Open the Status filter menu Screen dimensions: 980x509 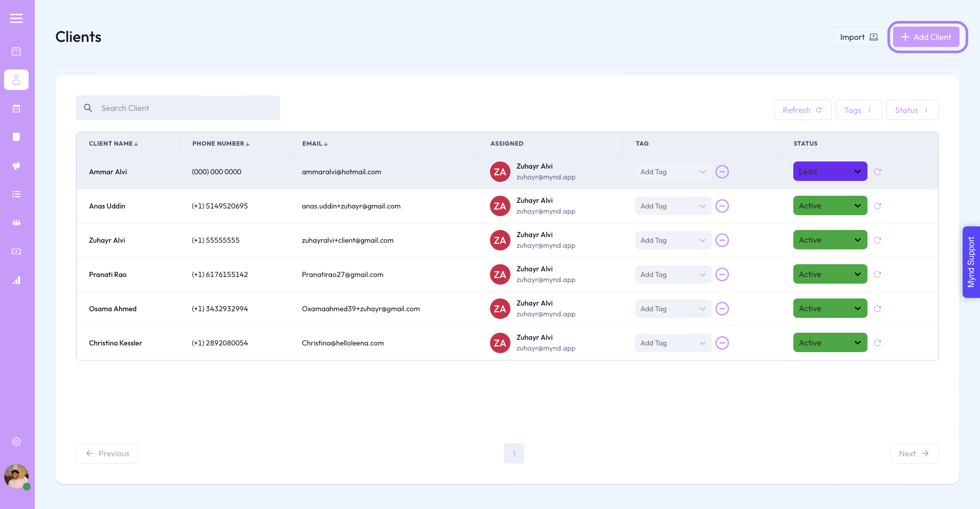click(912, 110)
